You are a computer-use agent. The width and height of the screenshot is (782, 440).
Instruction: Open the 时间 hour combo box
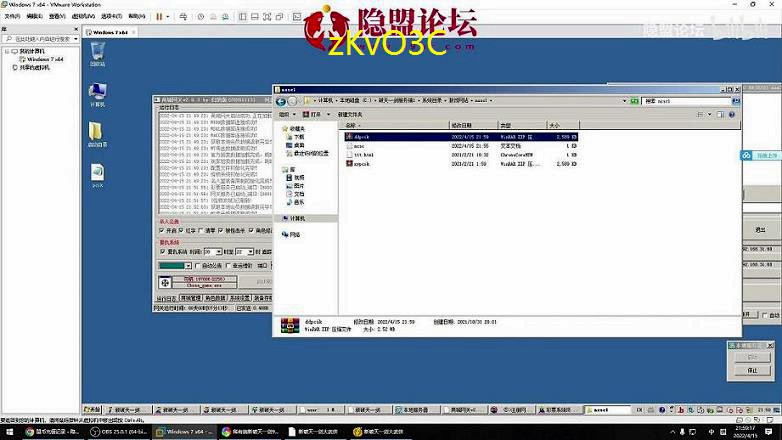tap(212, 251)
